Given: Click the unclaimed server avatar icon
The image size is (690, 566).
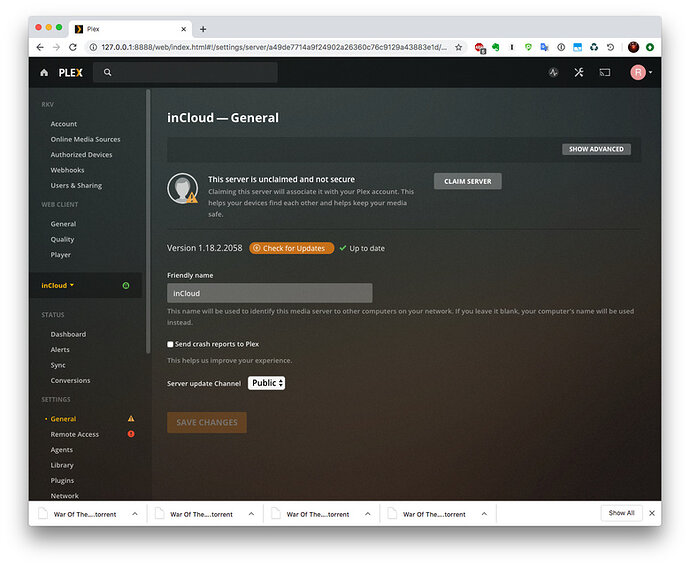Looking at the screenshot, I should (183, 188).
